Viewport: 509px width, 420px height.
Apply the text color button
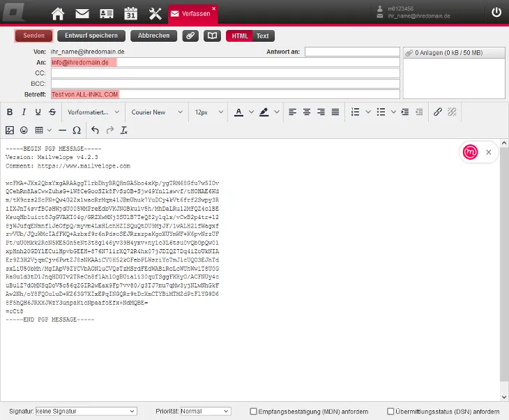tap(238, 112)
